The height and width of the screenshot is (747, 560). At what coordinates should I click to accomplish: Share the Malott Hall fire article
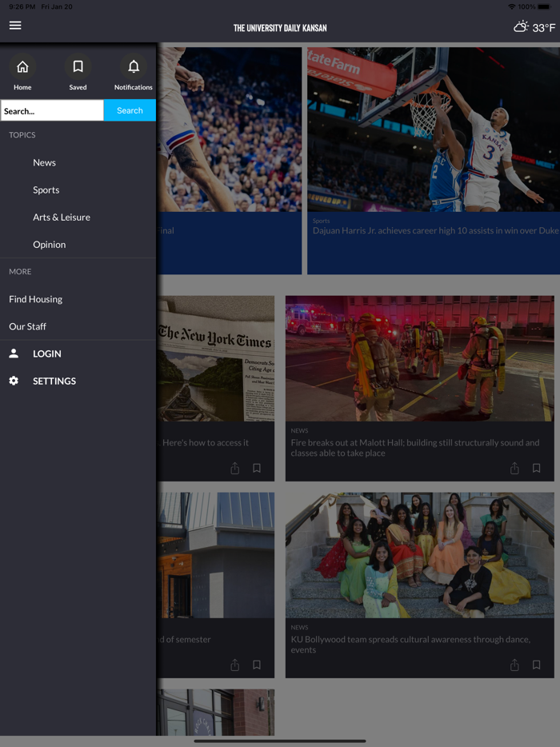(x=514, y=469)
